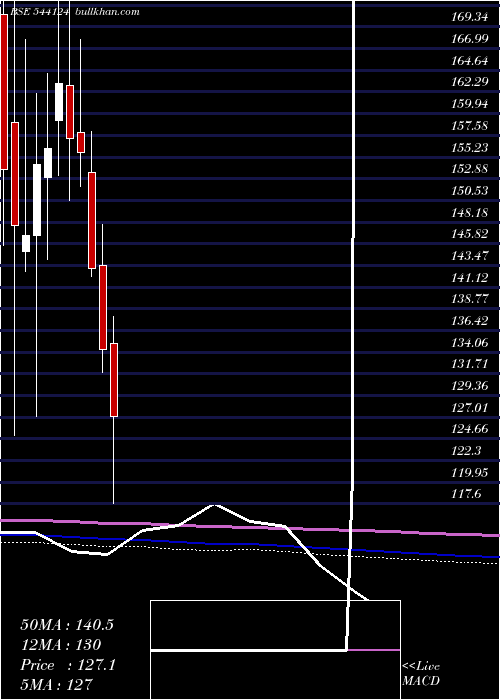Click the price label 134.06
Viewport: 500px width, 700px height.
click(470, 343)
